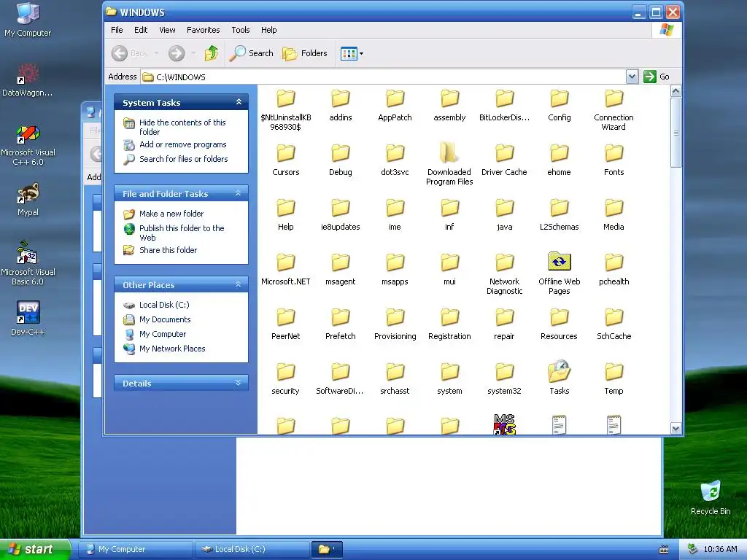The image size is (747, 560).
Task: Collapse the System Tasks panel
Action: (239, 102)
